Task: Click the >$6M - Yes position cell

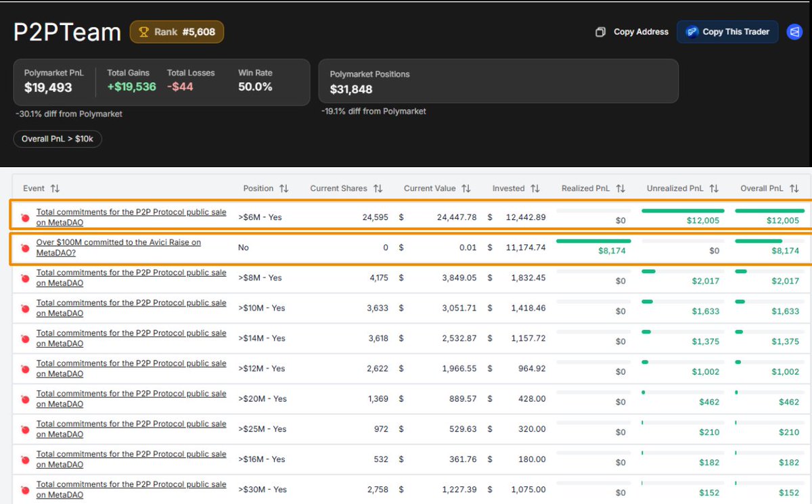Action: (260, 217)
